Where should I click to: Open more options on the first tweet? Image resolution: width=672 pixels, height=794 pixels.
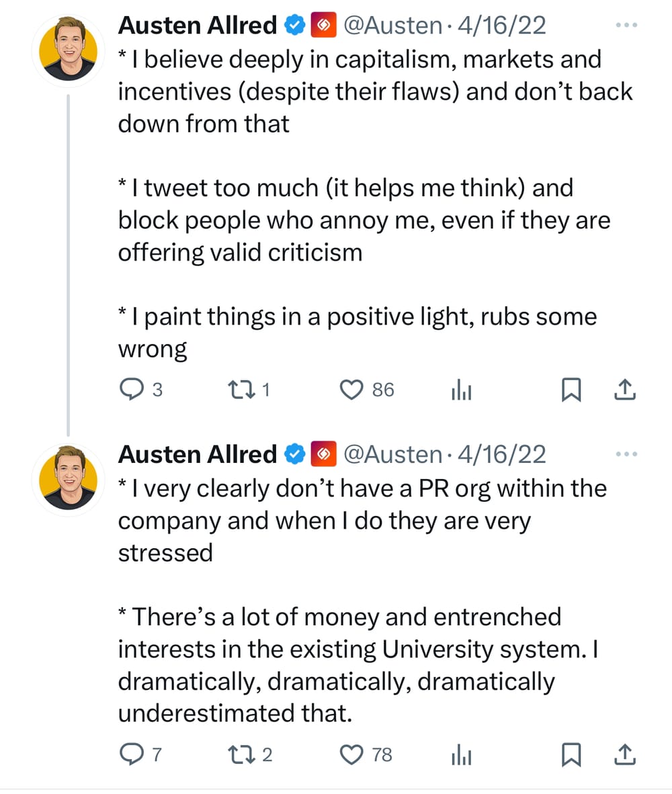pyautogui.click(x=625, y=26)
